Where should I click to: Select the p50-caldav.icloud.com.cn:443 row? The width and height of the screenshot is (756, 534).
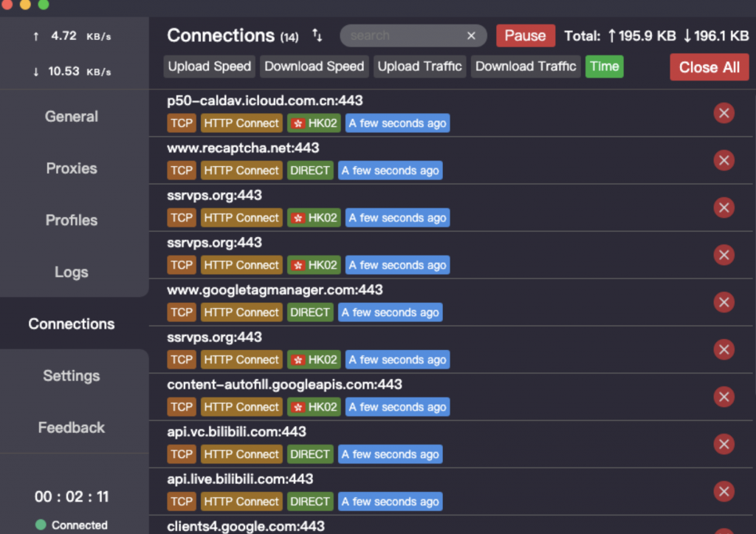coord(453,113)
